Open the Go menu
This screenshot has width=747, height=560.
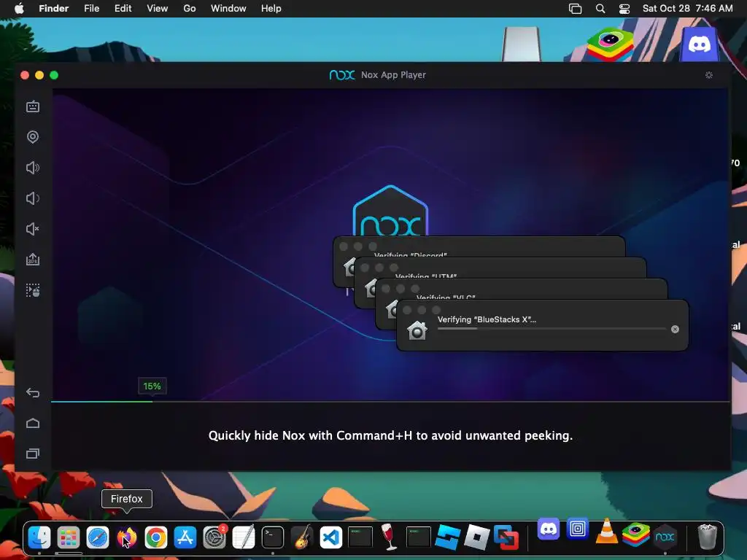click(190, 9)
